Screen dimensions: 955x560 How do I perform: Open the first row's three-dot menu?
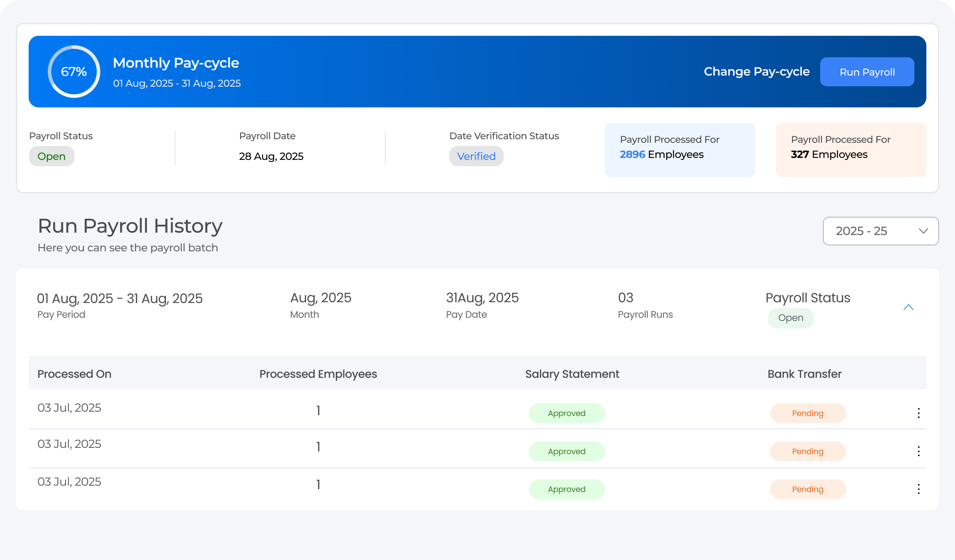coord(918,413)
